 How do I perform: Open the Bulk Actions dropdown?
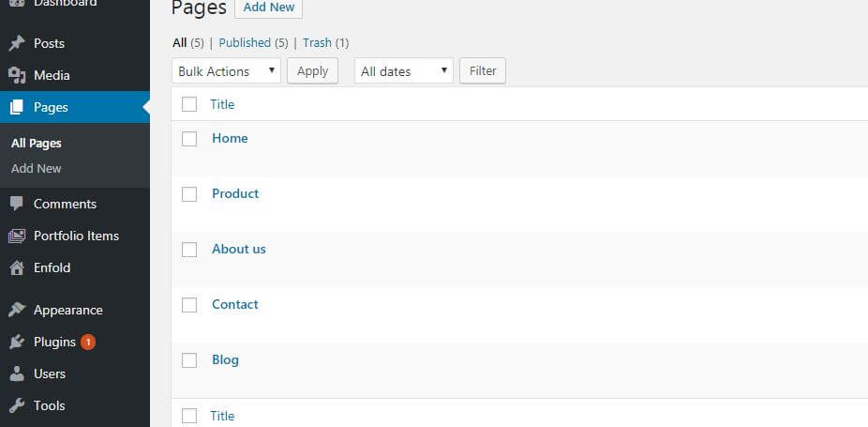pyautogui.click(x=226, y=71)
